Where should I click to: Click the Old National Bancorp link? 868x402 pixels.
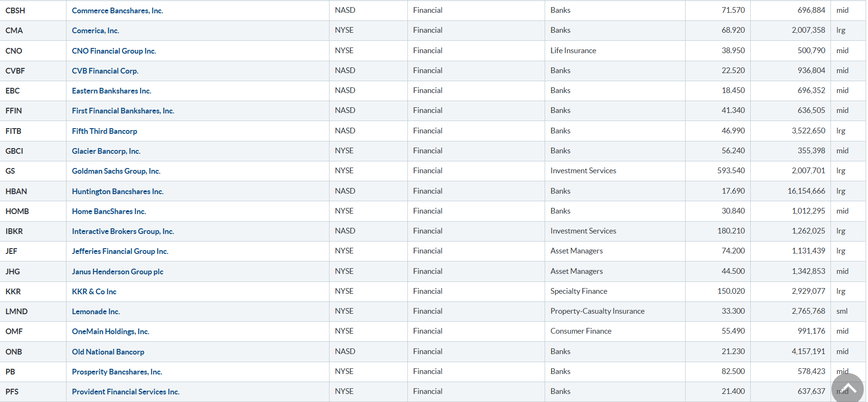pyautogui.click(x=108, y=352)
